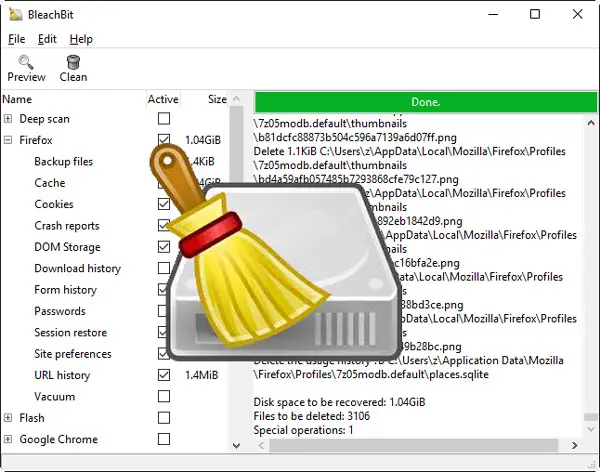Select the Crash reports item

pos(67,226)
